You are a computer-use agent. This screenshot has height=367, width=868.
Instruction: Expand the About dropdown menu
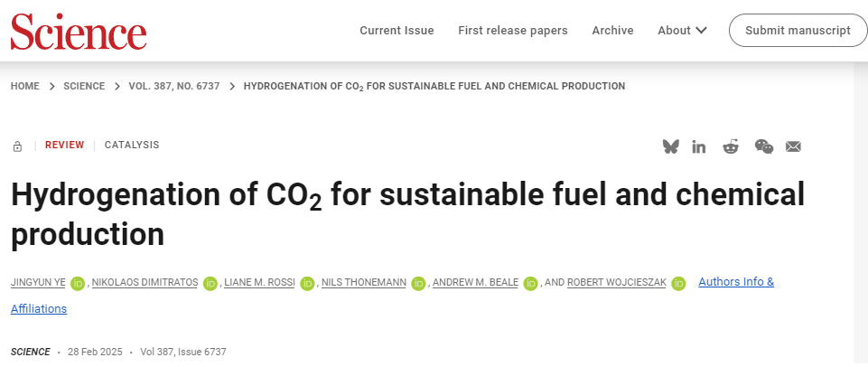click(x=682, y=31)
